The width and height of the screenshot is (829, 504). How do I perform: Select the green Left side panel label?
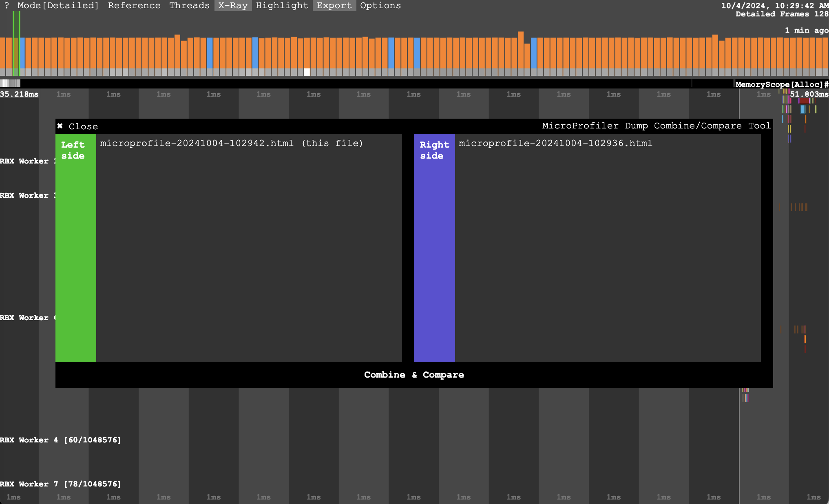76,248
